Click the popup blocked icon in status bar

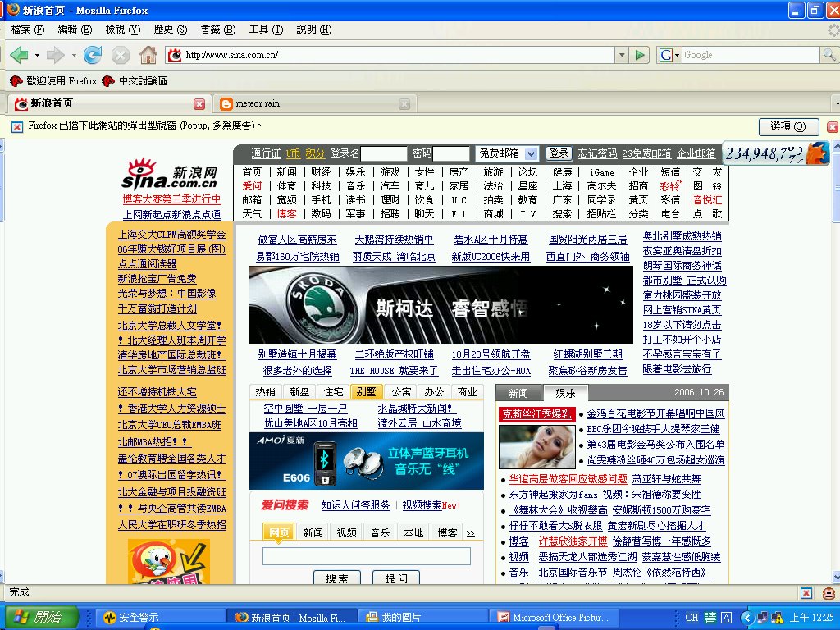pyautogui.click(x=806, y=593)
